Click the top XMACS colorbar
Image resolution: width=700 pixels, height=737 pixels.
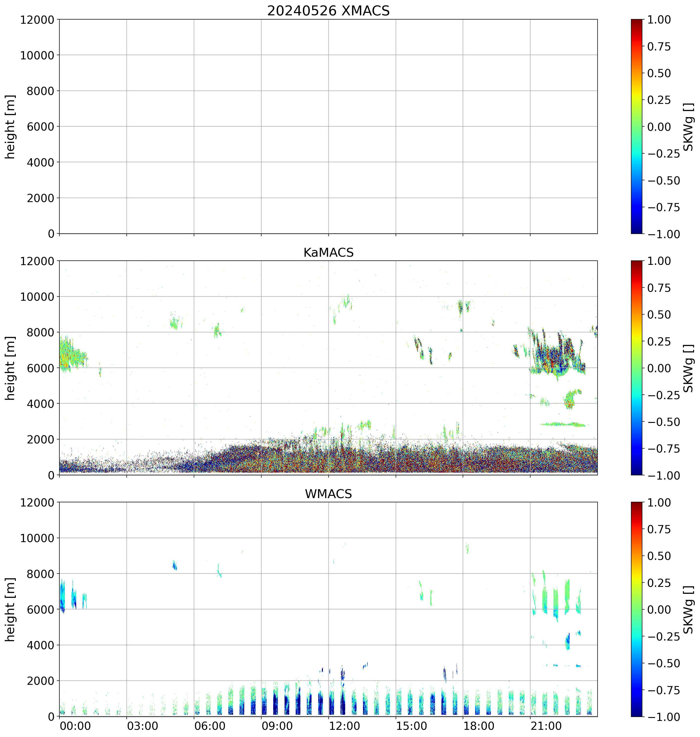pos(637,126)
